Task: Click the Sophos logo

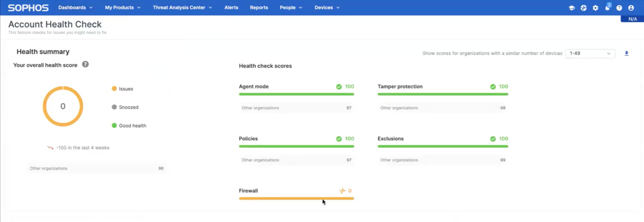Action: 28,8
